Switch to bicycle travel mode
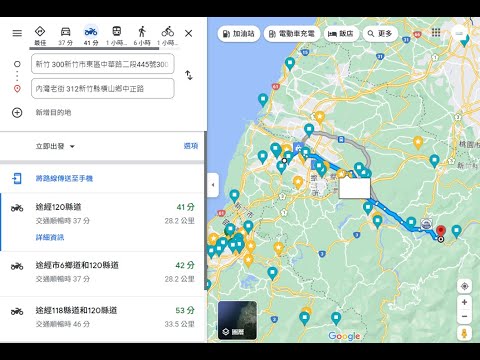This screenshot has height=360, width=480. tap(168, 35)
